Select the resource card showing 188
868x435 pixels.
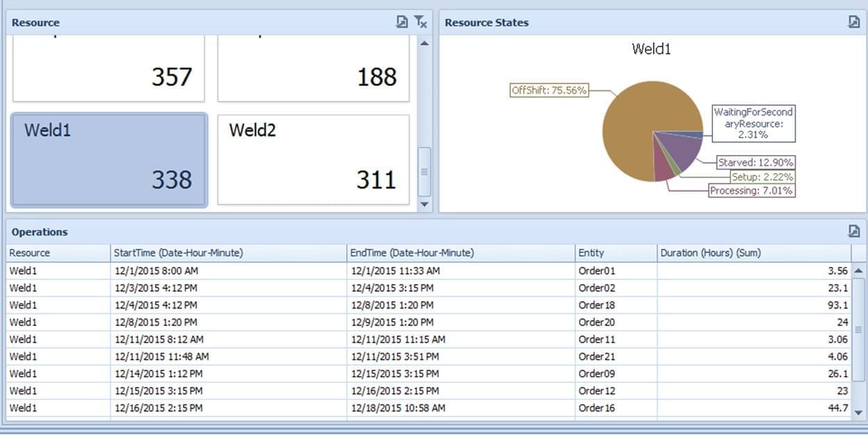[313, 68]
